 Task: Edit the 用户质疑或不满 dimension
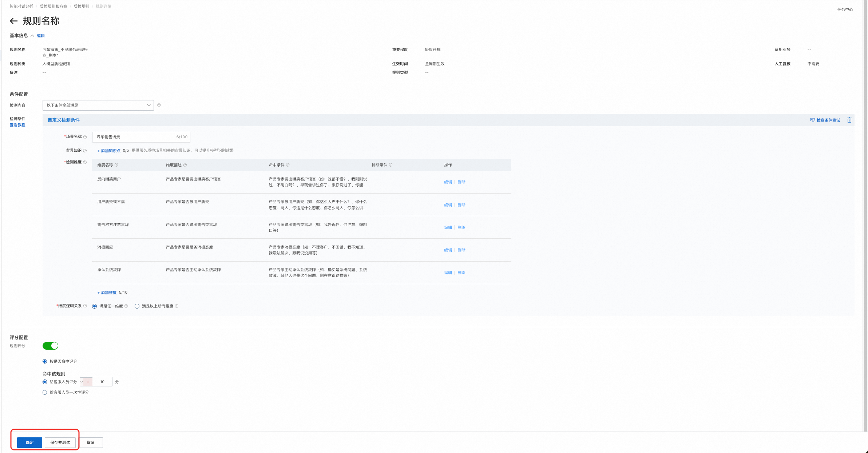[x=448, y=205]
